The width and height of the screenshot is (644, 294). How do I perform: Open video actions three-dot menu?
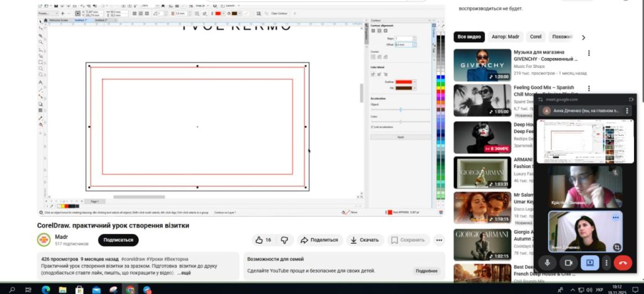[x=439, y=240]
